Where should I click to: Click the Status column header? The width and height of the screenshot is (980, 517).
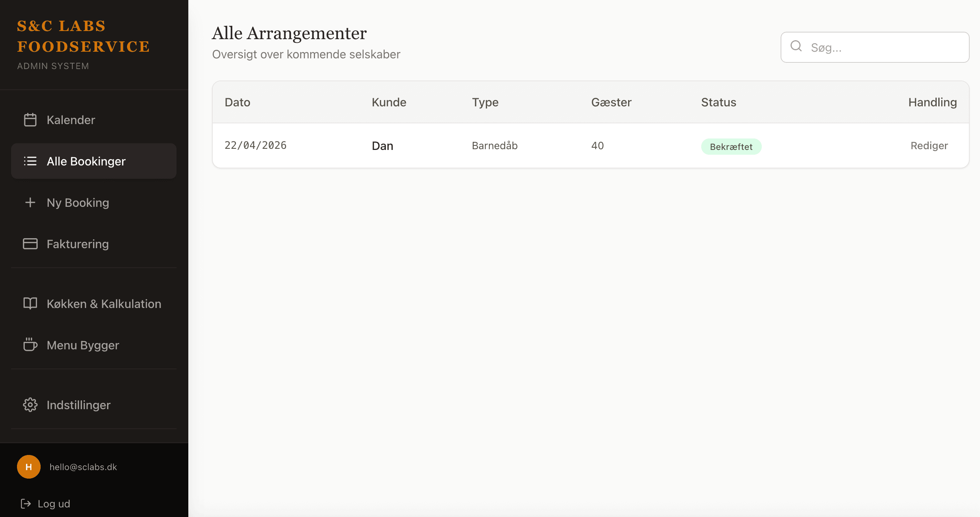click(718, 102)
